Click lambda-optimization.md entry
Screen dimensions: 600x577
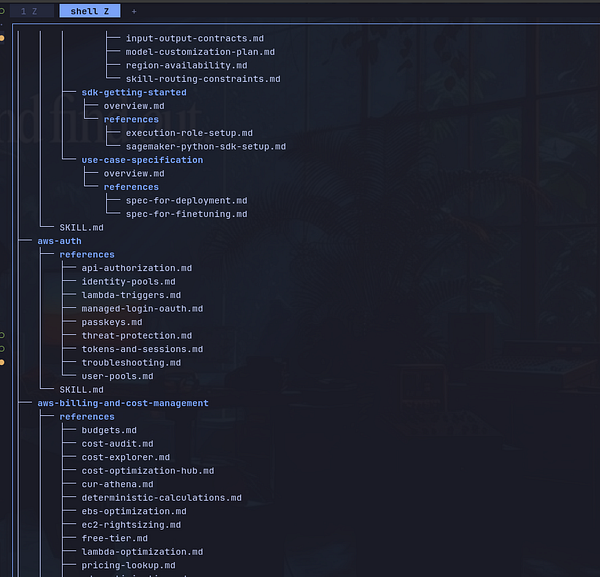[142, 552]
